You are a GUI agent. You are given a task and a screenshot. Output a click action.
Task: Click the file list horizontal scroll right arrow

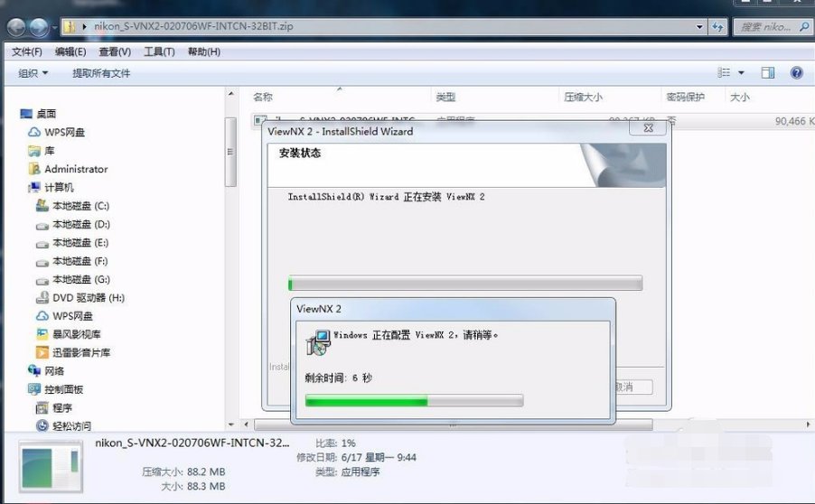click(808, 425)
